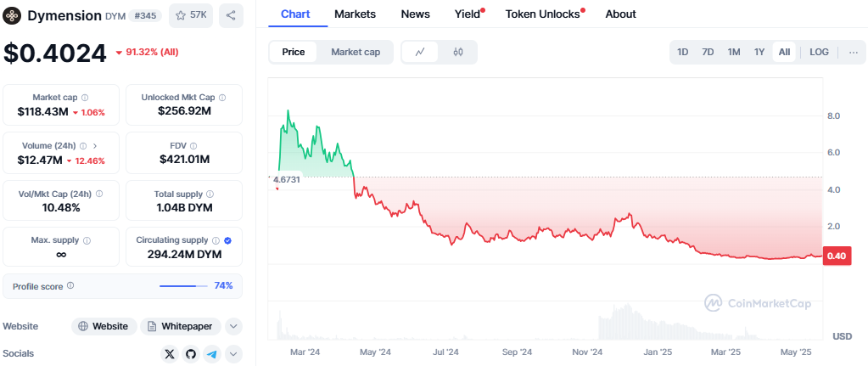The height and width of the screenshot is (366, 868).
Task: Click FDV info icon
Action: pyautogui.click(x=193, y=146)
